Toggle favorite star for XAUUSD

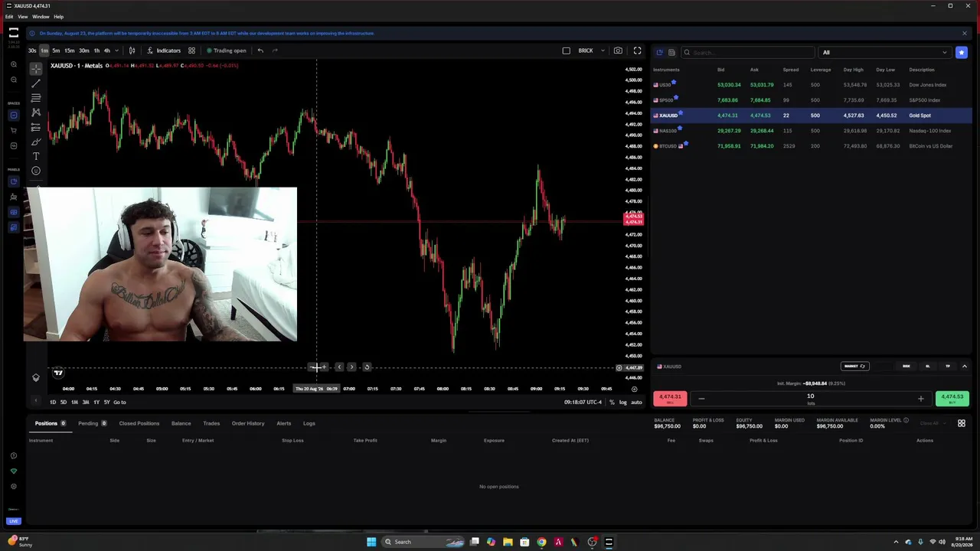point(681,112)
